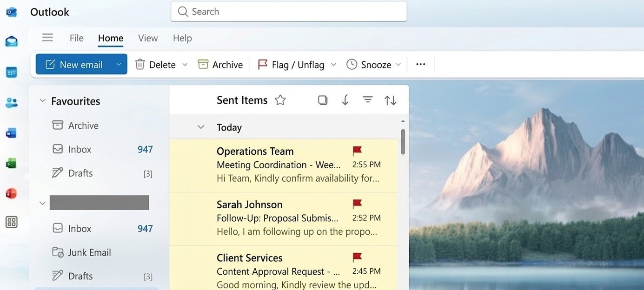Click the Sent Items folder title

[x=242, y=100]
